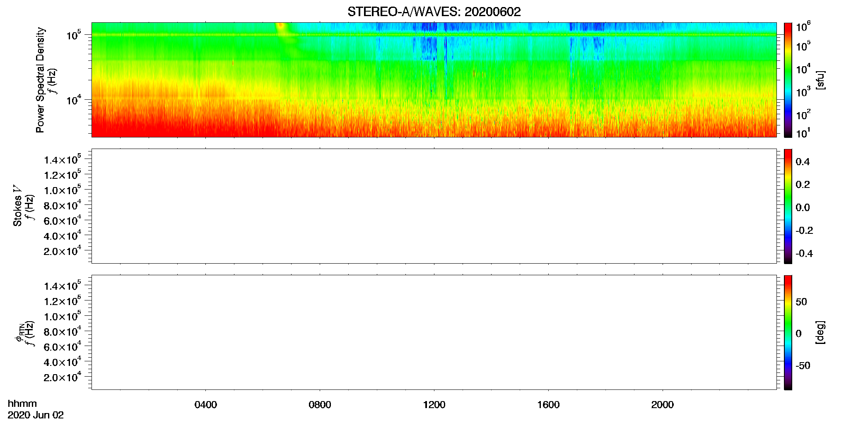868x447 pixels.
Task: Click the bright burst near 0630 in spectrogram
Action: point(281,26)
